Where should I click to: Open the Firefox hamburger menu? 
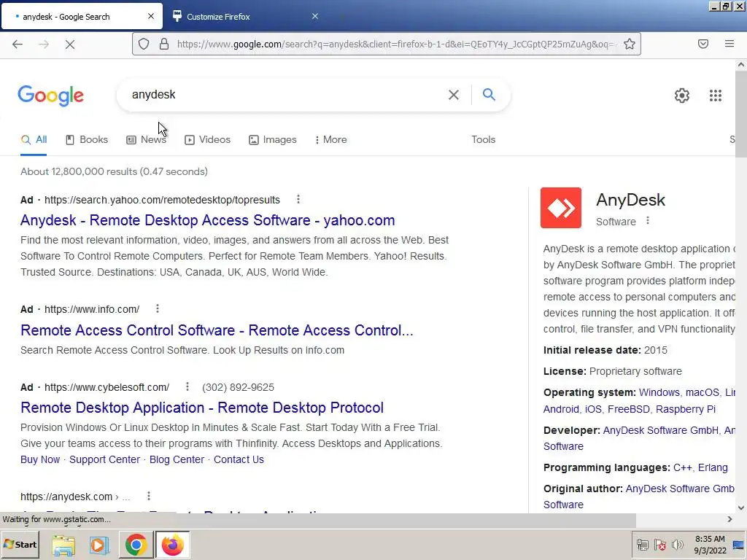tap(729, 44)
